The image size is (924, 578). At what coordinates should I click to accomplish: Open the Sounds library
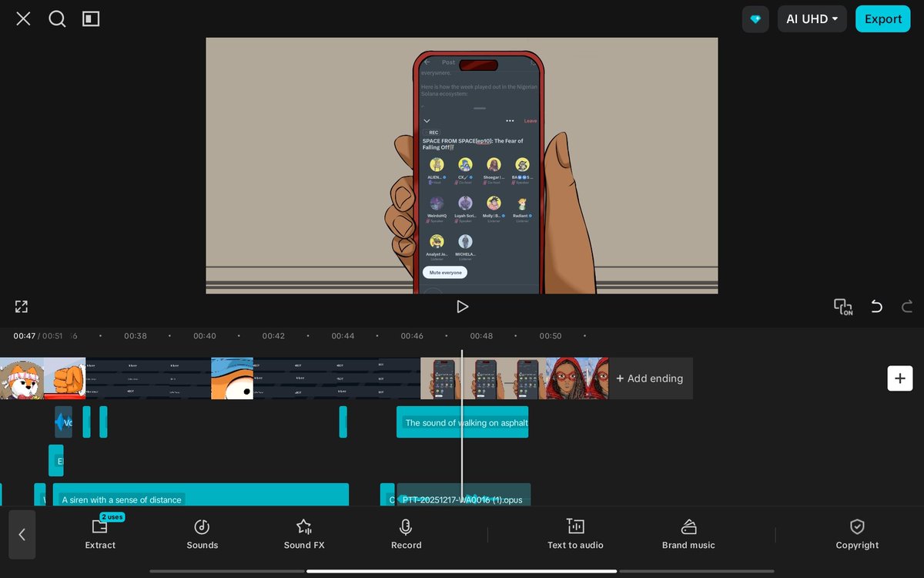(202, 534)
